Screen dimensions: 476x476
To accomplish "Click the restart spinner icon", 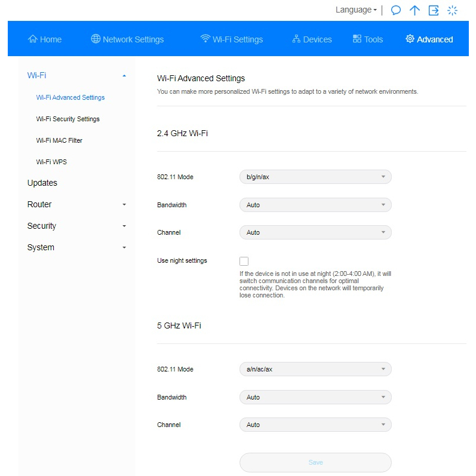I will pos(453,10).
